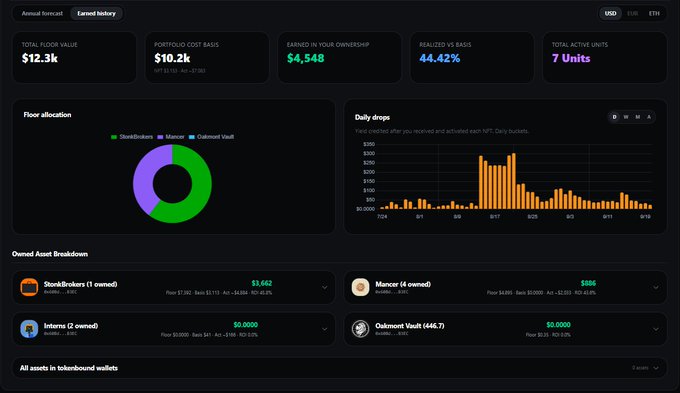Toggle StonkBrokers legend green swatch
Screen dimensions: 680x393
coord(114,137)
